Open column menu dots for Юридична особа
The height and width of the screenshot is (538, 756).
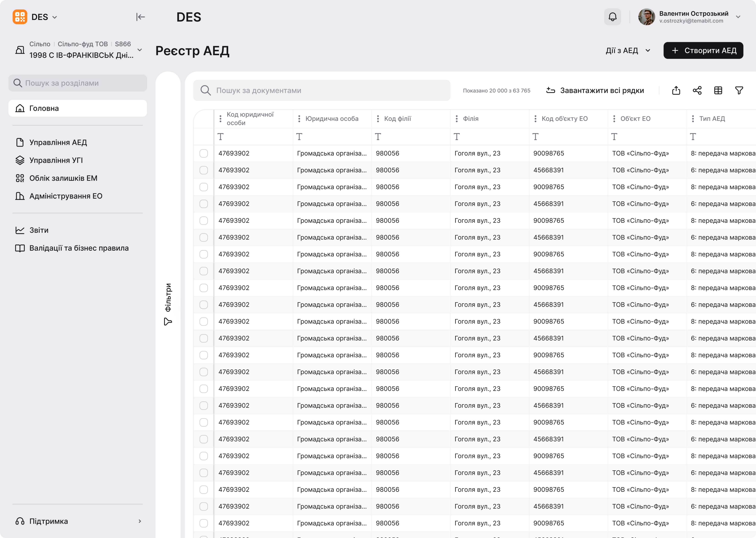click(299, 119)
